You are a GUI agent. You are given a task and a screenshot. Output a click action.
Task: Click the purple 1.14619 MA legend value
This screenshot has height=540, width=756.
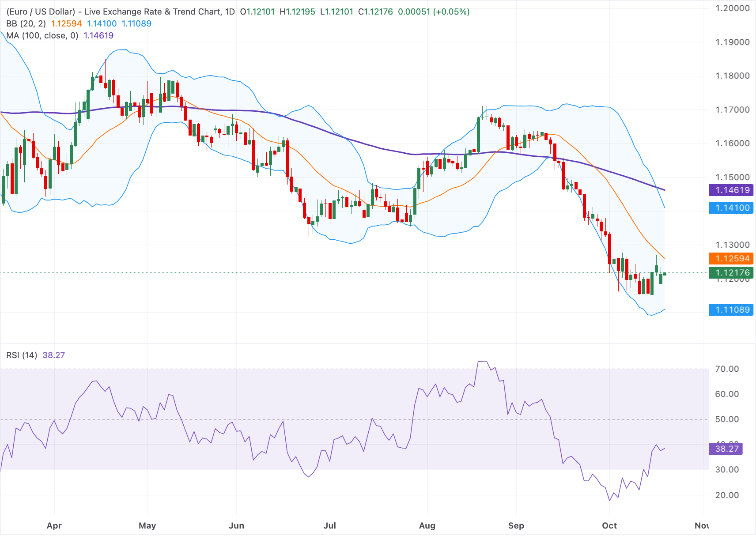98,35
